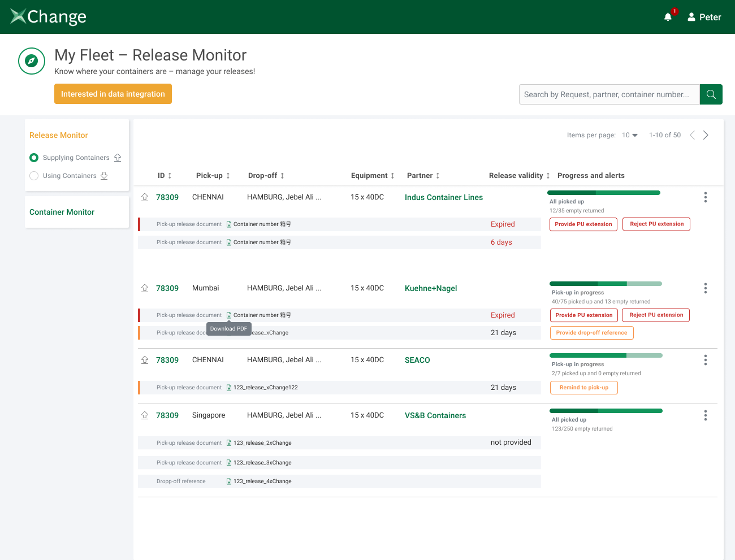The height and width of the screenshot is (560, 735).
Task: Click 'Dropp-off reference' label in Singapore row
Action: click(x=181, y=481)
